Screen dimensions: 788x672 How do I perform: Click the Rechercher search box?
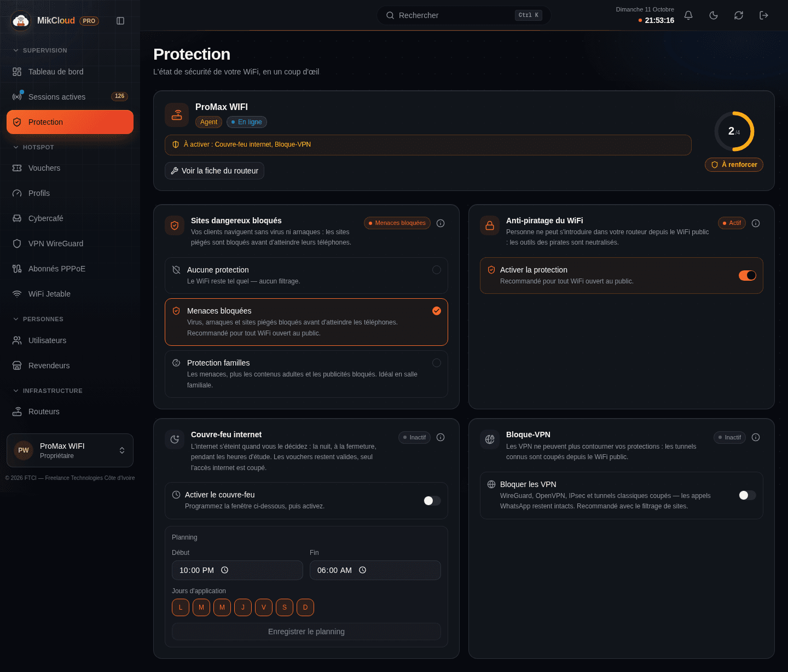tap(464, 15)
